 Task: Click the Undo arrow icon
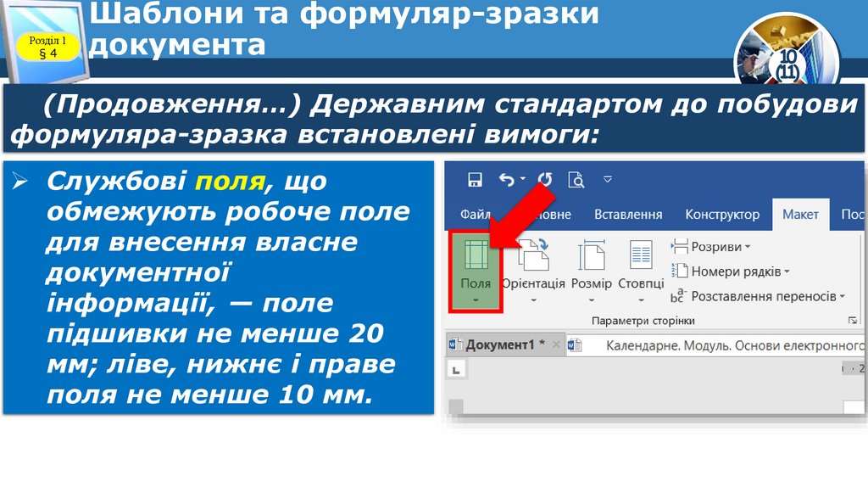pos(506,180)
